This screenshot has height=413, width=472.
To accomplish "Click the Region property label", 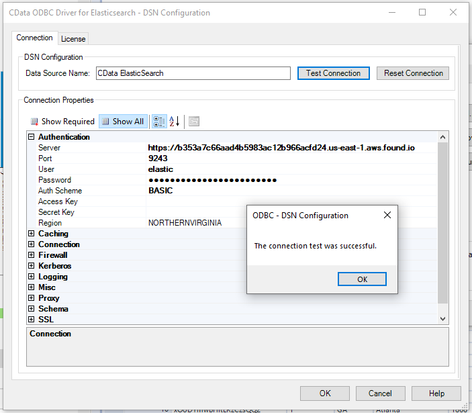I will [x=50, y=223].
